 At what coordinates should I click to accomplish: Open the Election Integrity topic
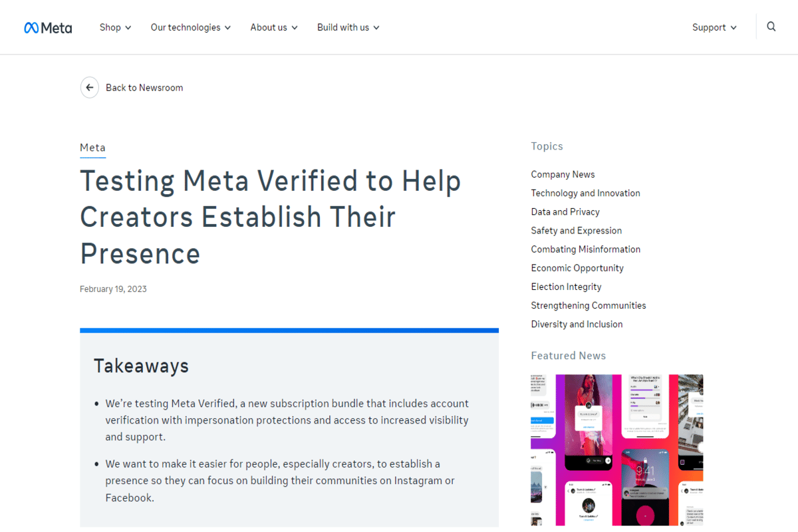tap(566, 287)
